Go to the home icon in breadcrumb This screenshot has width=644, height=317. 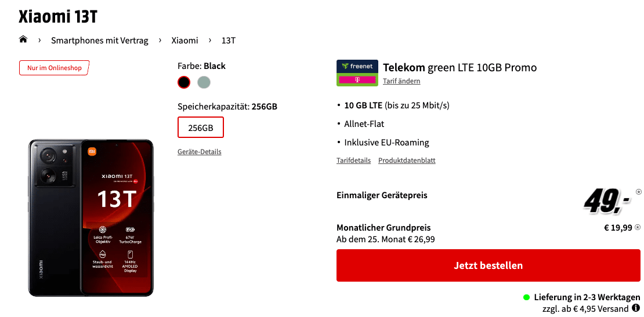23,40
